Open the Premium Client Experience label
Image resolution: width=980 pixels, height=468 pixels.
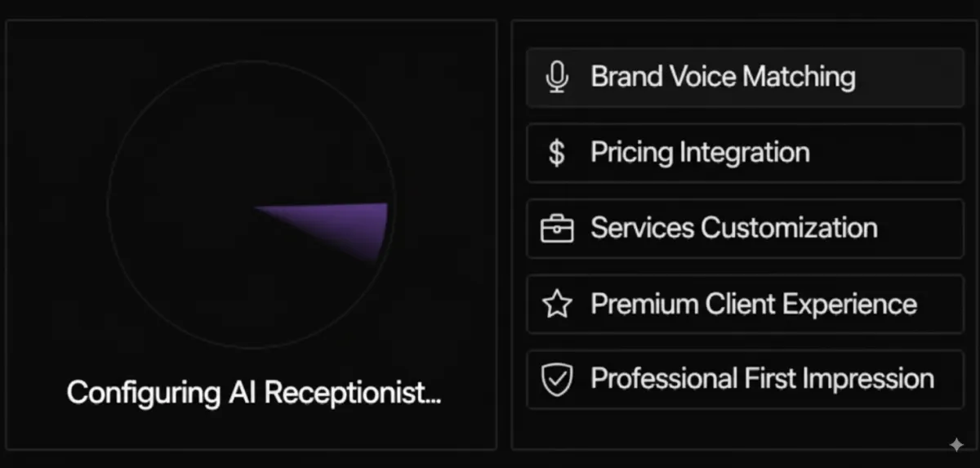pos(754,304)
